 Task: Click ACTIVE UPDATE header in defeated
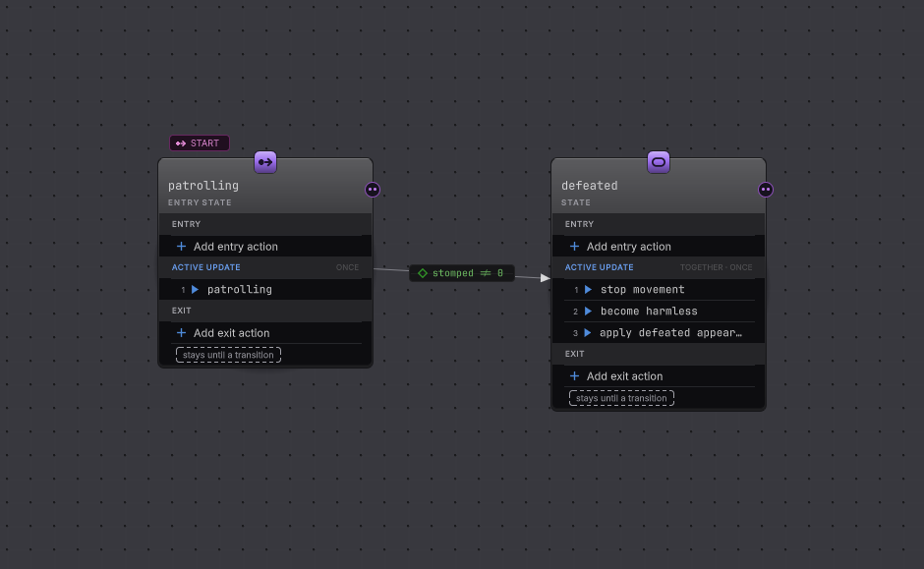point(599,267)
